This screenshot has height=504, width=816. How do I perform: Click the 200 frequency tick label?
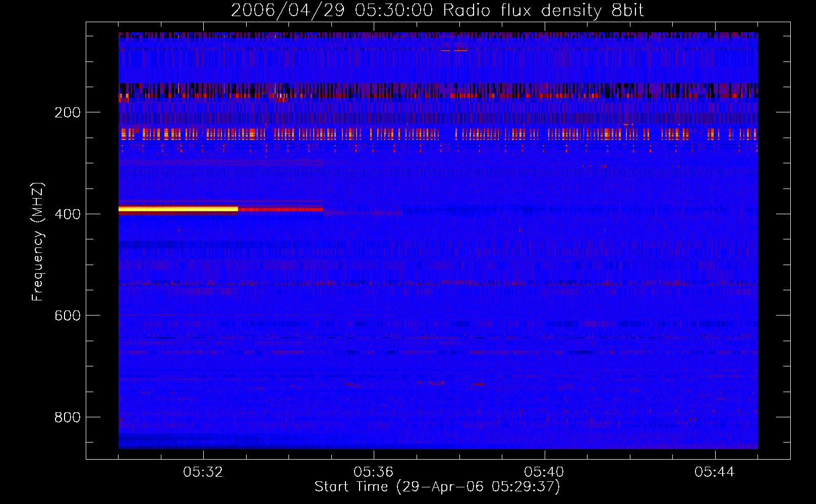68,112
